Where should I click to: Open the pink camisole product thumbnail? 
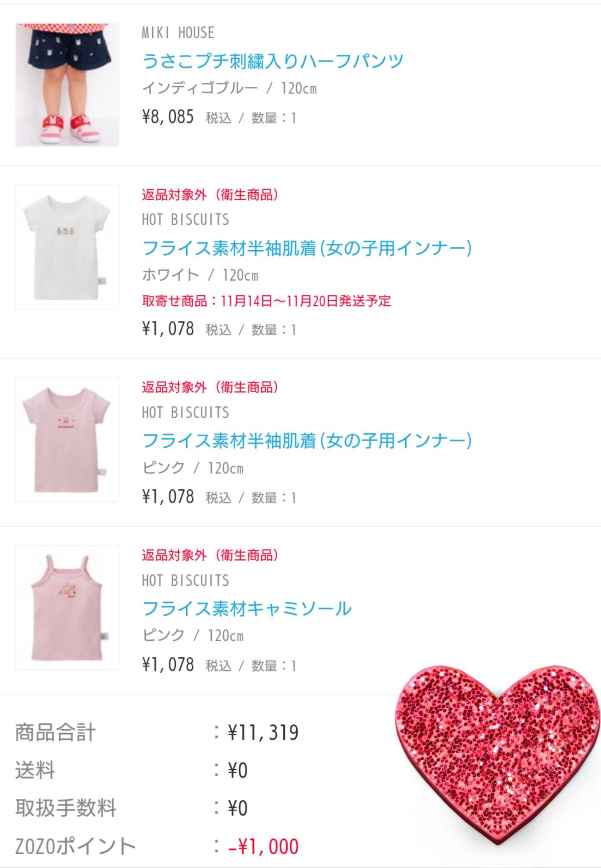pyautogui.click(x=67, y=607)
